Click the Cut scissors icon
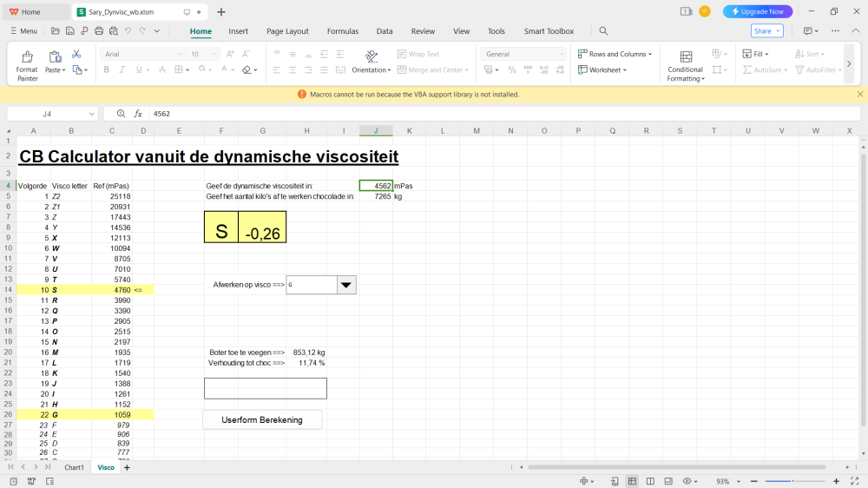The image size is (868, 488). (x=76, y=54)
